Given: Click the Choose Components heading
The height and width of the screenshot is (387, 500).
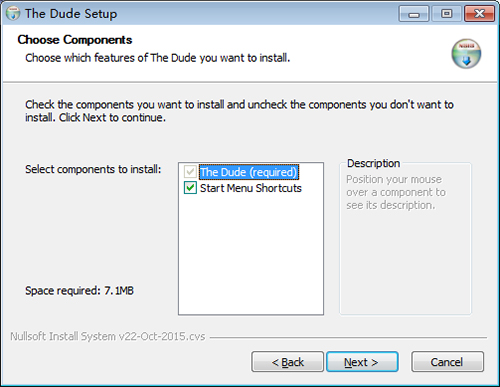Looking at the screenshot, I should coord(75,40).
